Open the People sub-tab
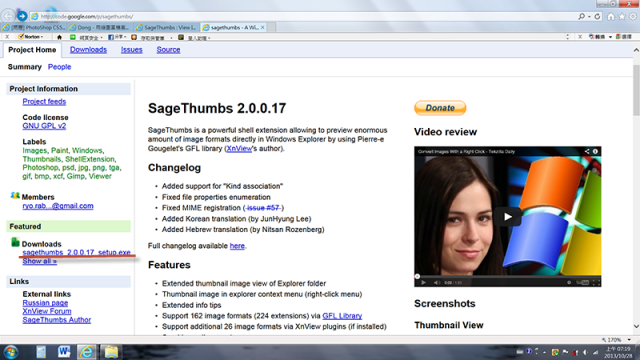The image size is (640, 360). tap(59, 67)
